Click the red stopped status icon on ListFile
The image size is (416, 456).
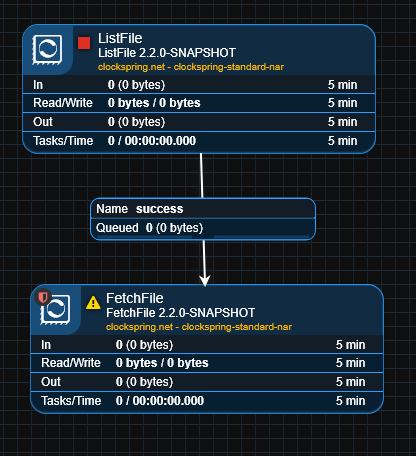(84, 43)
